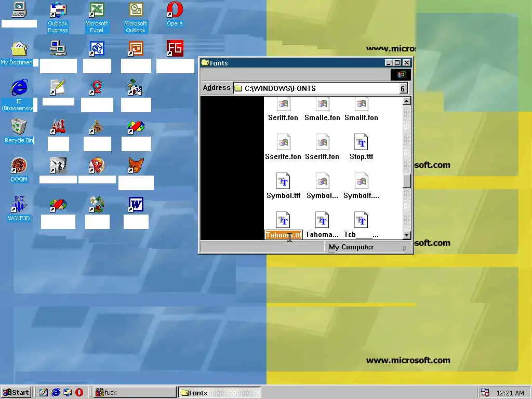Click the Windows logo throbber in Fonts
The height and width of the screenshot is (399, 532).
click(x=401, y=75)
